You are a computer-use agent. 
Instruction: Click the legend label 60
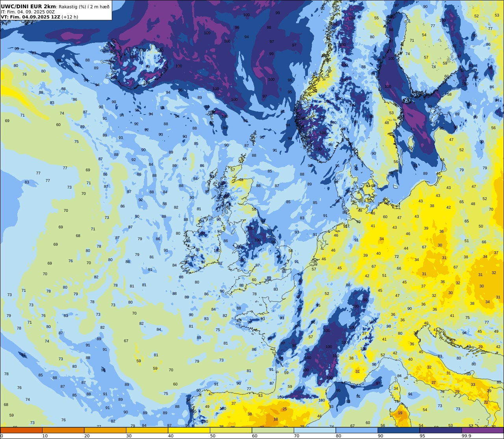255,436
